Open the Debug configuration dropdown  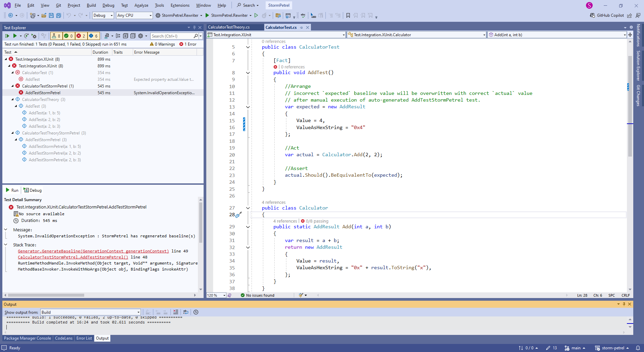(103, 15)
